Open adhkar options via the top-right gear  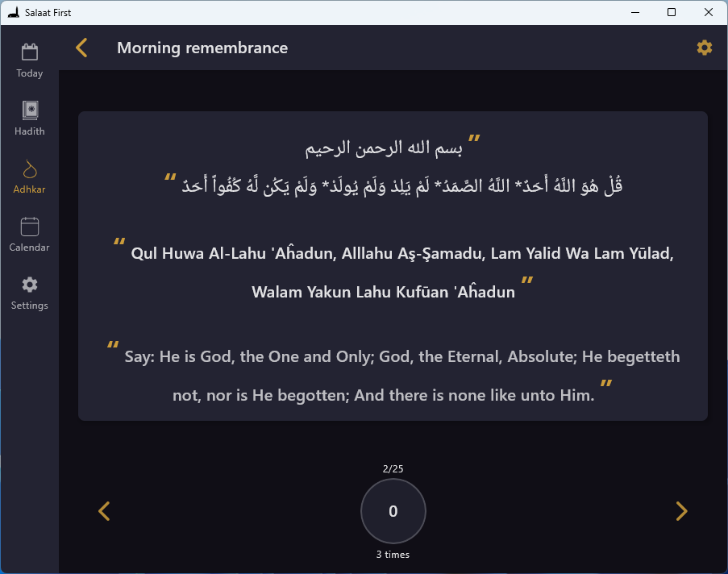coord(705,48)
